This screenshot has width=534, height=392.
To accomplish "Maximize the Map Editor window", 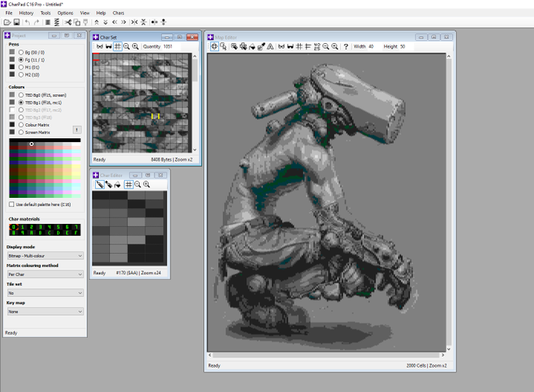I will coord(433,37).
